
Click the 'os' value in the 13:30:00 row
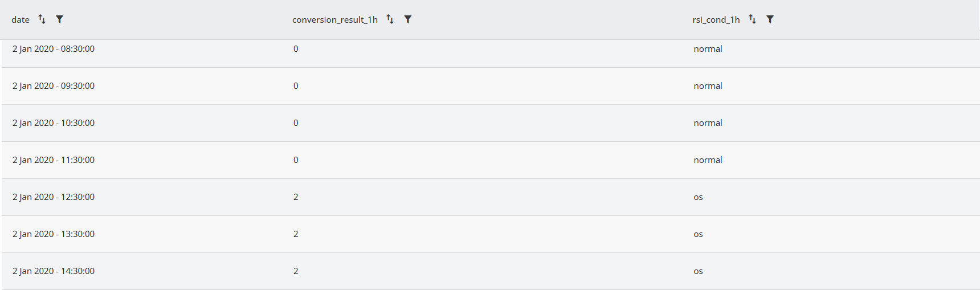[x=699, y=234]
